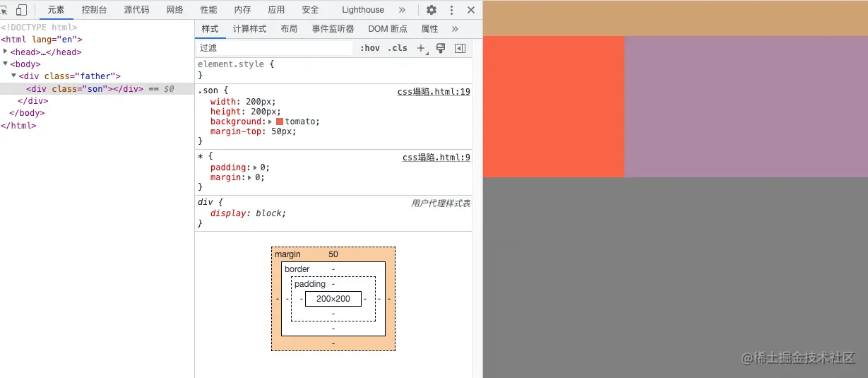
Task: Select the 计算样式 sub-tab
Action: click(249, 29)
